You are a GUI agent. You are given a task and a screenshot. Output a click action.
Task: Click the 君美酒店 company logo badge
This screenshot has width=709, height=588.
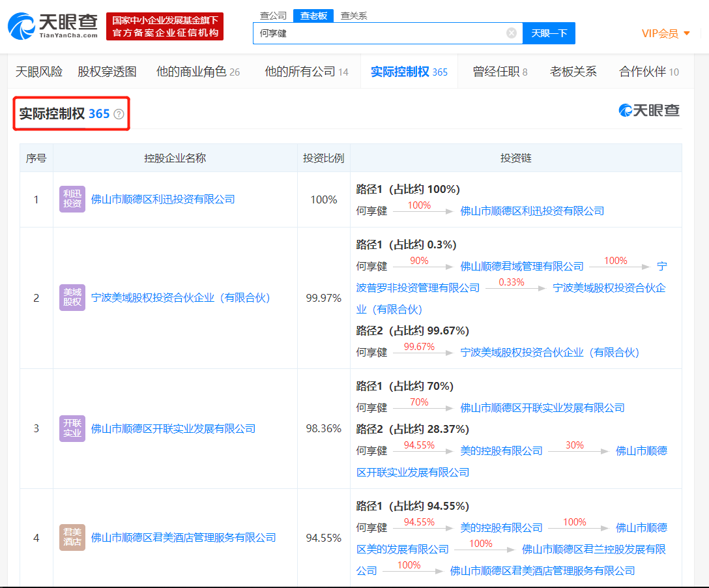(72, 538)
